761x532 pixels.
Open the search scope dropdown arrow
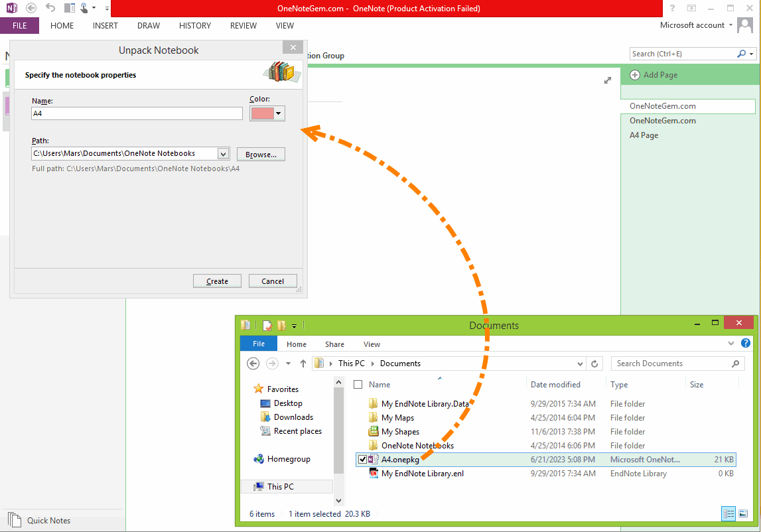pos(752,54)
